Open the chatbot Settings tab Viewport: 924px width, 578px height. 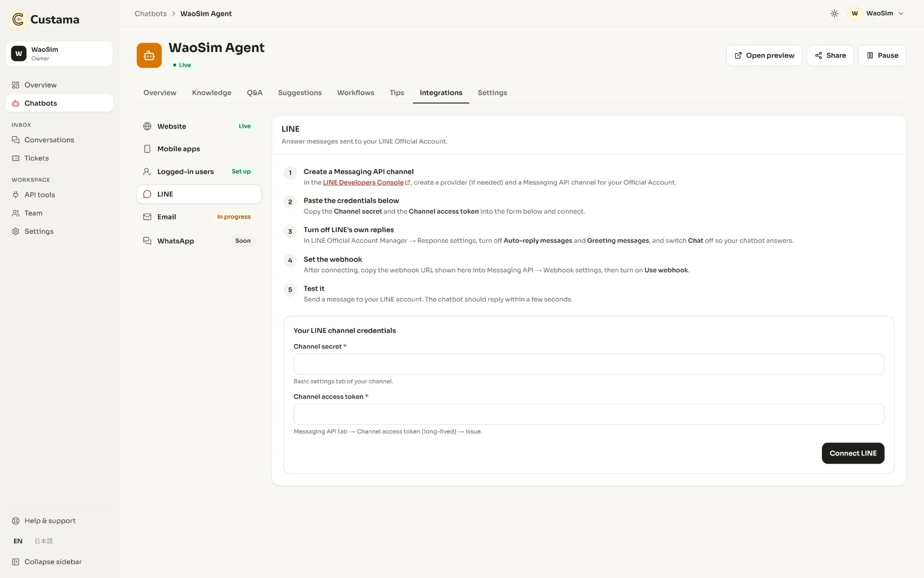coord(492,92)
